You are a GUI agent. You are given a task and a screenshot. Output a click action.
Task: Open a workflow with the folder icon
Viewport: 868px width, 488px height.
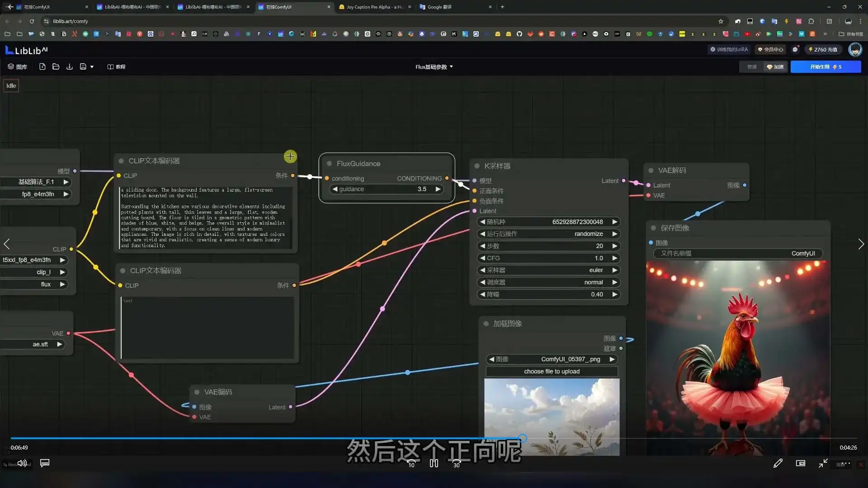(x=56, y=66)
